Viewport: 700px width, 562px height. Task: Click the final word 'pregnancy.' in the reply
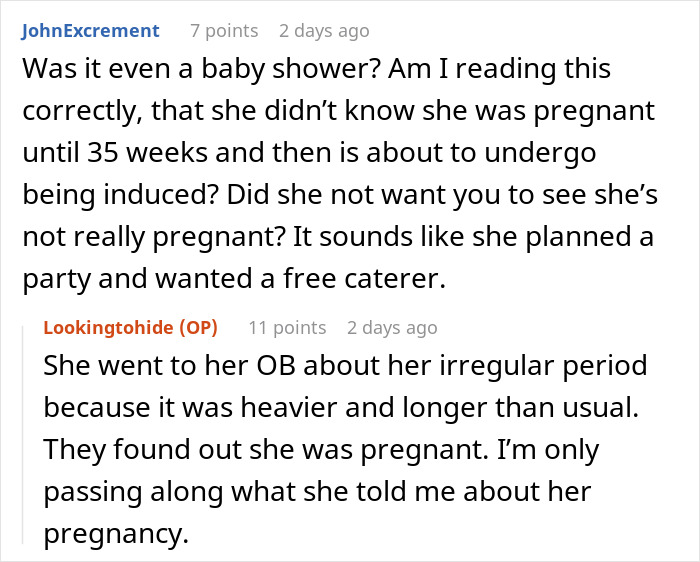115,534
